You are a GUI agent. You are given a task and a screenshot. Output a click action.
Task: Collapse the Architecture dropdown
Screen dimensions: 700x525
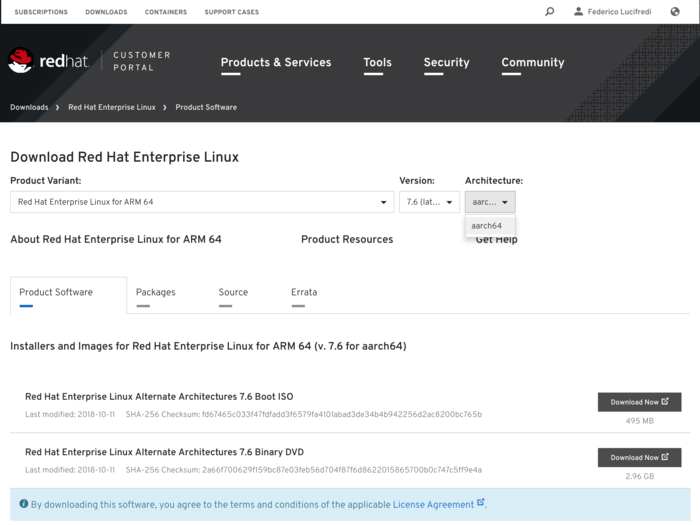click(x=490, y=202)
